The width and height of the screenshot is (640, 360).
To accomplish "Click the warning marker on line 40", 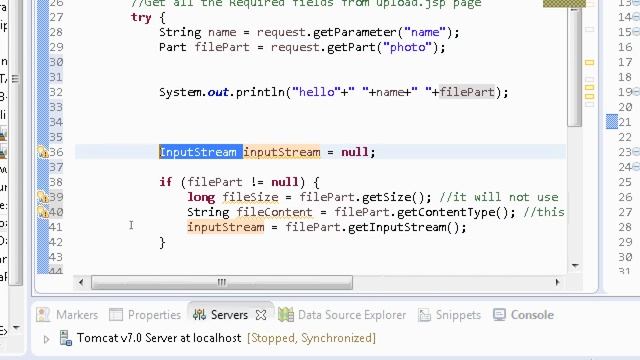I will coord(43,212).
